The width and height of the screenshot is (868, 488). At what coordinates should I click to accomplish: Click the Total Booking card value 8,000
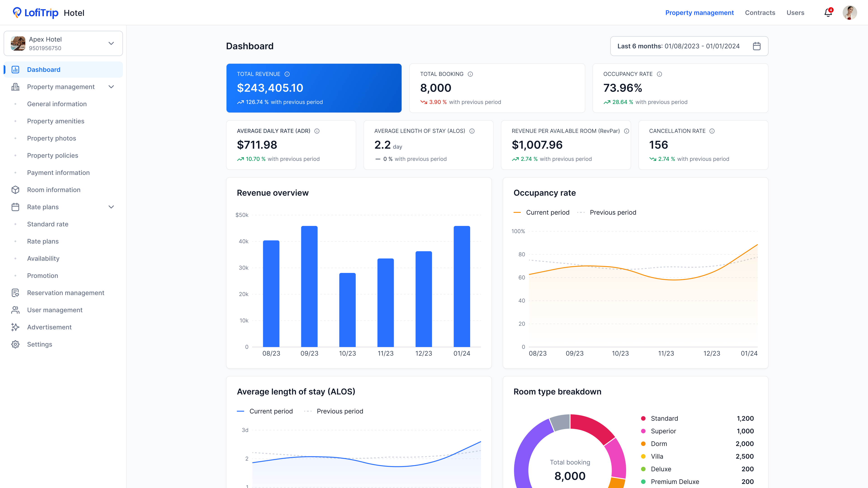coord(435,88)
